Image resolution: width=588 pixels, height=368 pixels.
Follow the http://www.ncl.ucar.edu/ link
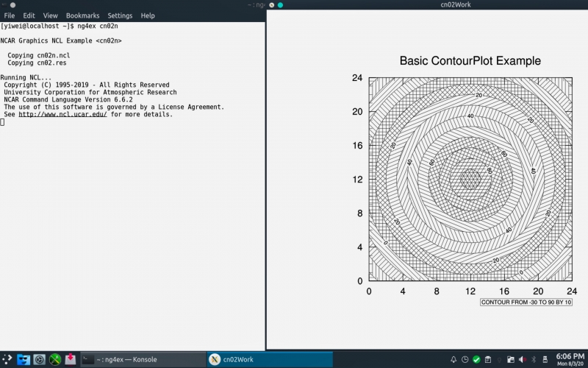[62, 115]
